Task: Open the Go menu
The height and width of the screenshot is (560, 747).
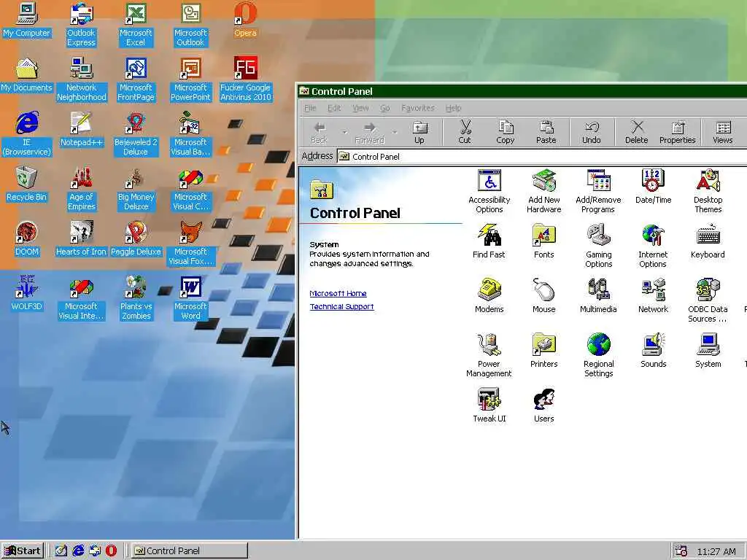Action: click(x=385, y=108)
